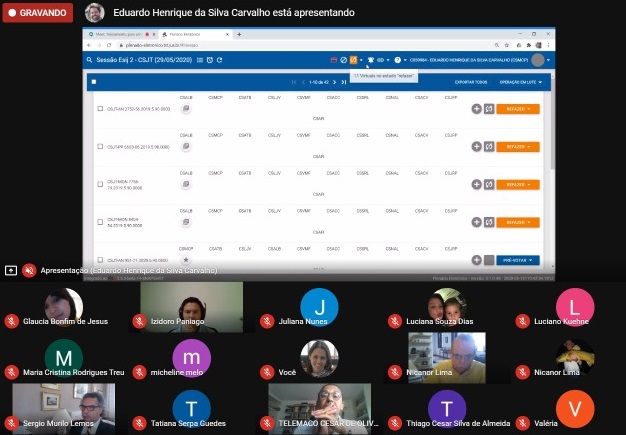The height and width of the screenshot is (435, 626).
Task: Check the box for CSJT-AN 2753 process
Action: (x=100, y=108)
